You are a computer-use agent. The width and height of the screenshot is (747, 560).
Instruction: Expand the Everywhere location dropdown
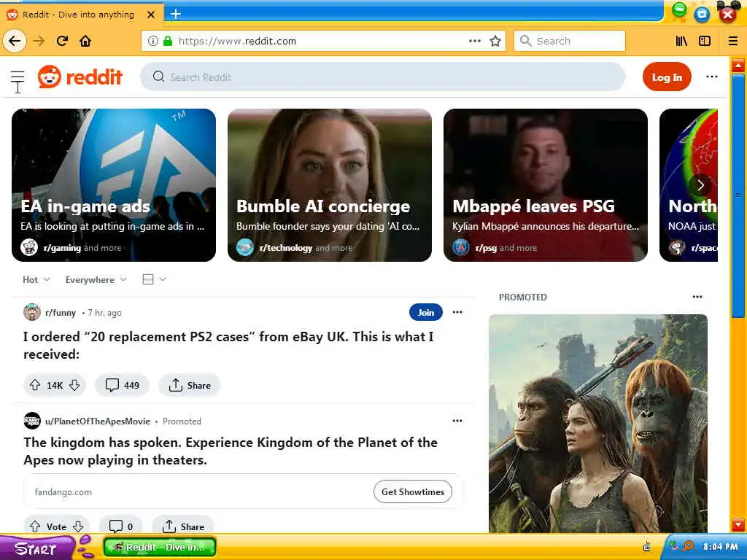(96, 279)
